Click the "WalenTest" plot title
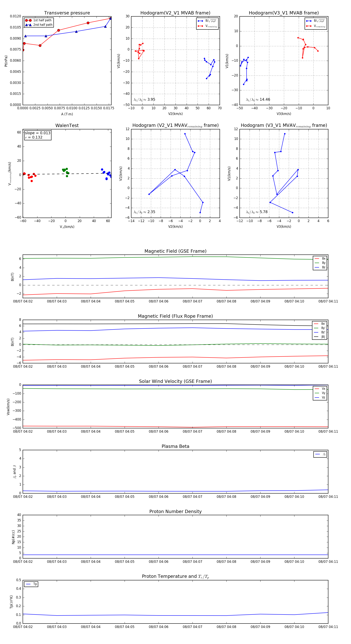Screen dimensions: 351x644 coord(67,125)
